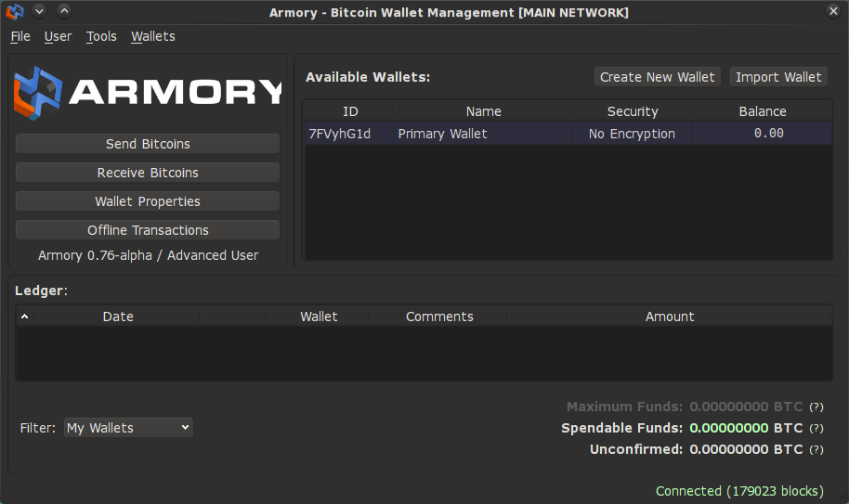This screenshot has width=849, height=504.
Task: Open the File menu
Action: coord(20,36)
